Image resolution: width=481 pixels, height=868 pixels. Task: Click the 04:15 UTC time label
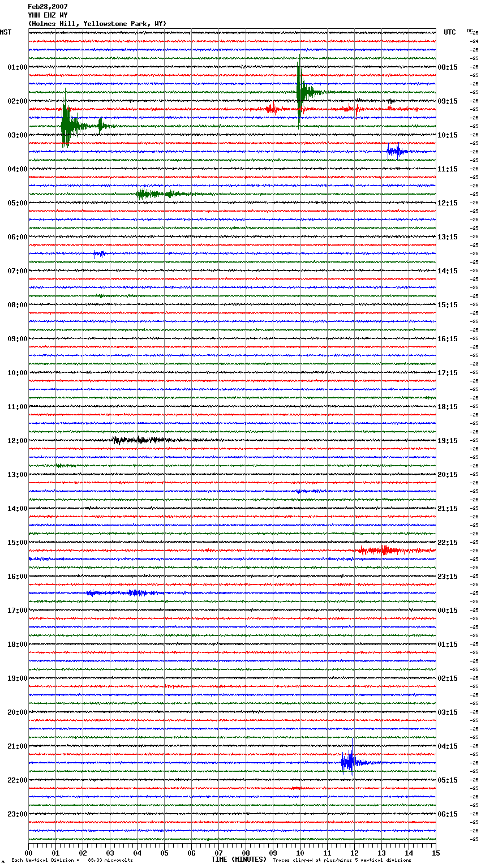pos(448,746)
